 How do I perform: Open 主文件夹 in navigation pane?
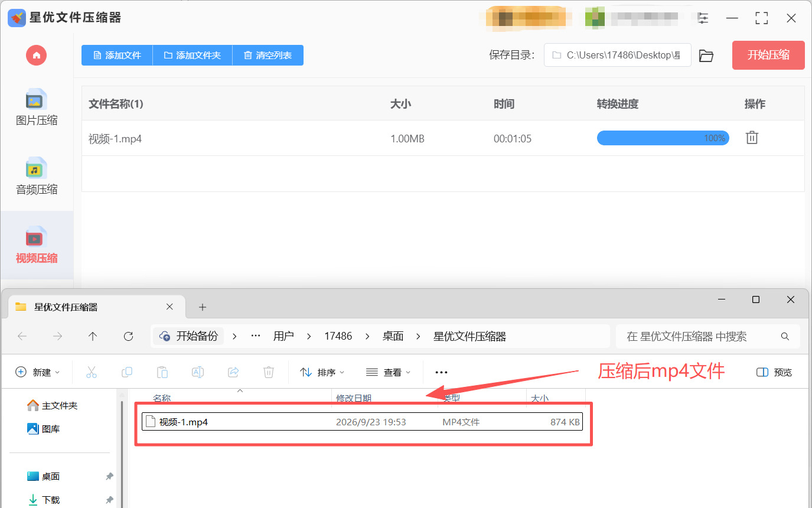click(x=53, y=405)
